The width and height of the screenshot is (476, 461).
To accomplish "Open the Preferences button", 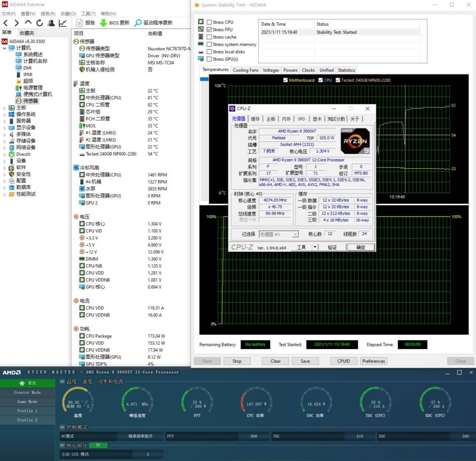I will 373,361.
